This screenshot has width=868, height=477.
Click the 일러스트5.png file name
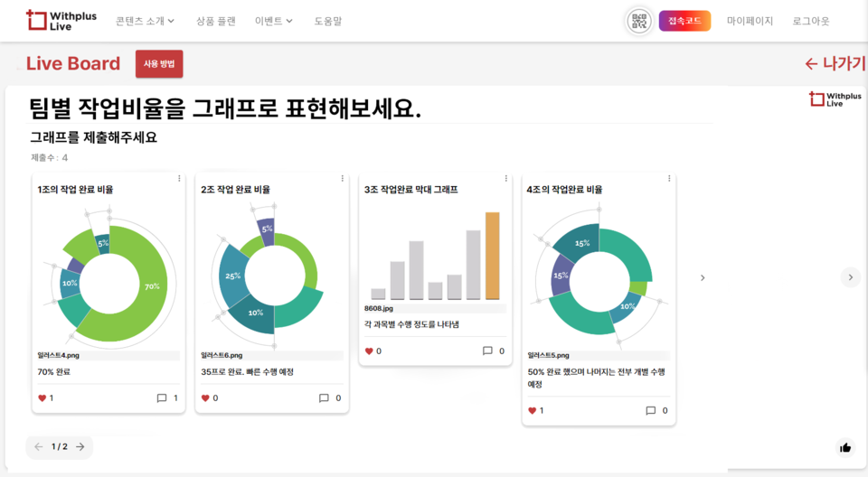(548, 355)
